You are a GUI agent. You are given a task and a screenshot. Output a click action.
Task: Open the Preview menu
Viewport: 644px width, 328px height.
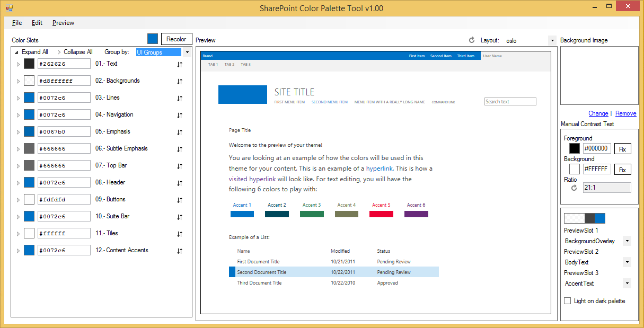(63, 23)
